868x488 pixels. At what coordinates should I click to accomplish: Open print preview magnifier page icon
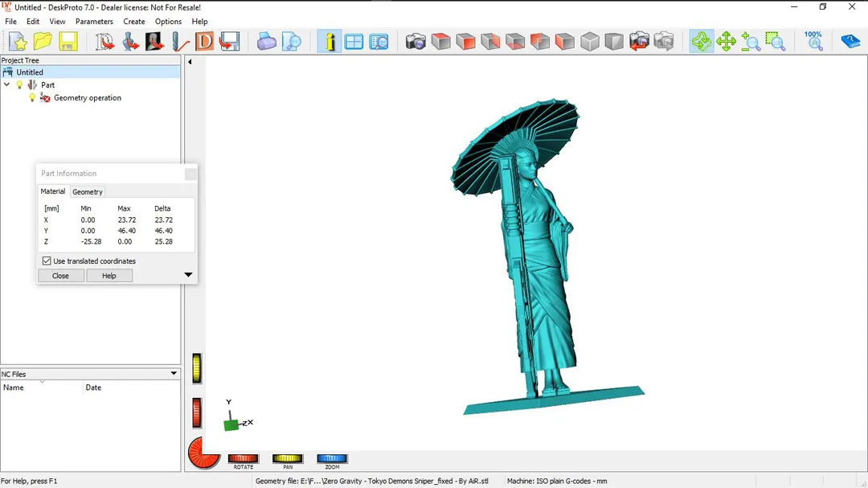pyautogui.click(x=292, y=42)
